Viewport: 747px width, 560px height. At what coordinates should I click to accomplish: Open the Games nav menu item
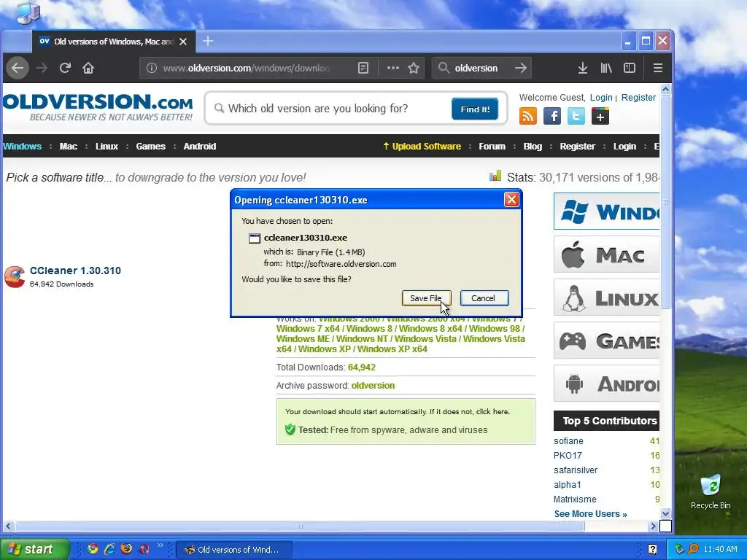coord(150,146)
